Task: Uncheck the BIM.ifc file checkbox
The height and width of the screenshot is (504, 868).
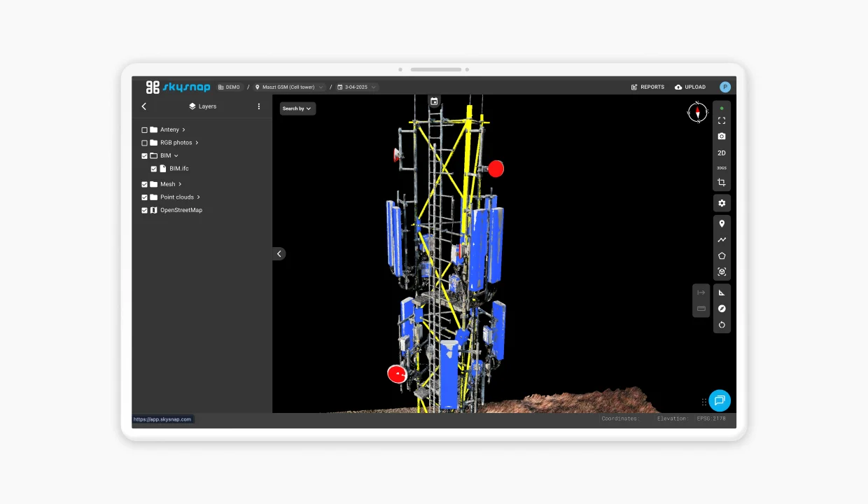Action: coord(154,169)
